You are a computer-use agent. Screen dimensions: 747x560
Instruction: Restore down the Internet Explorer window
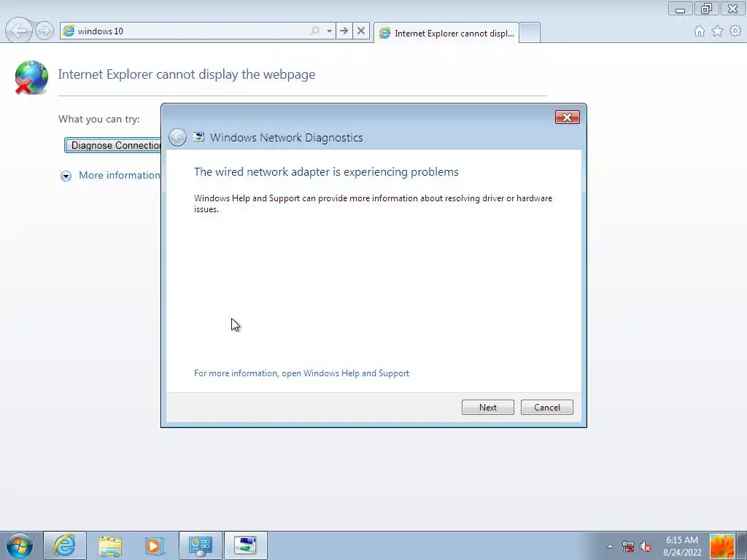pyautogui.click(x=706, y=9)
